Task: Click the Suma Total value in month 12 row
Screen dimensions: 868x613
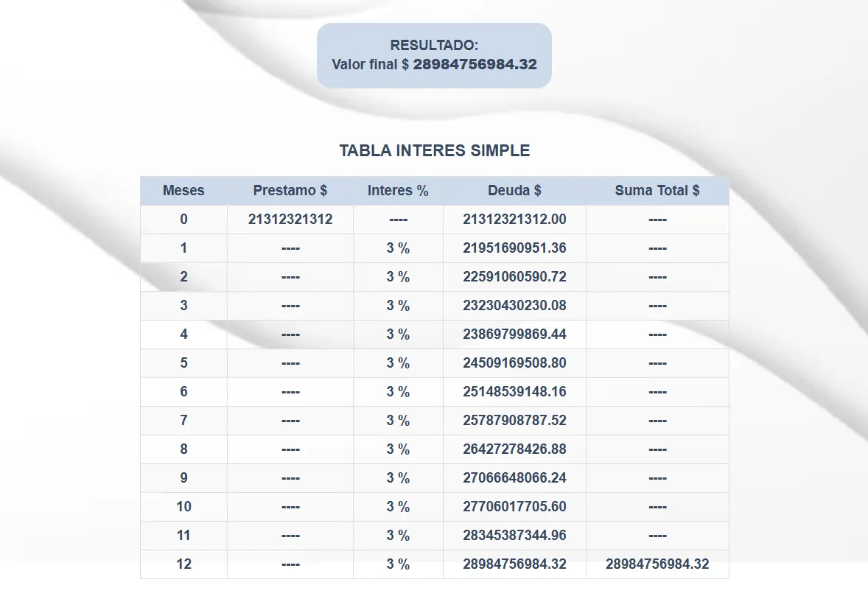Action: pyautogui.click(x=657, y=564)
